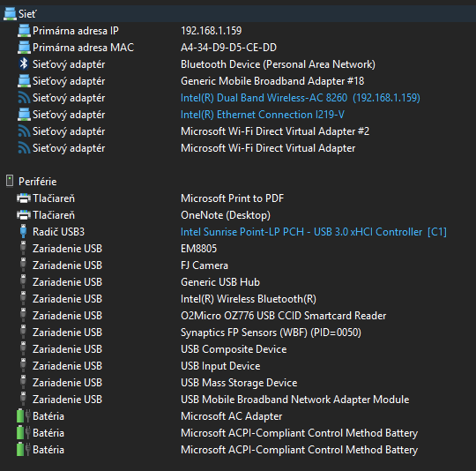Image resolution: width=476 pixels, height=471 pixels.
Task: Click Wi-Fi icon for Intel Dual Band Wireless adapter
Action: [24, 98]
